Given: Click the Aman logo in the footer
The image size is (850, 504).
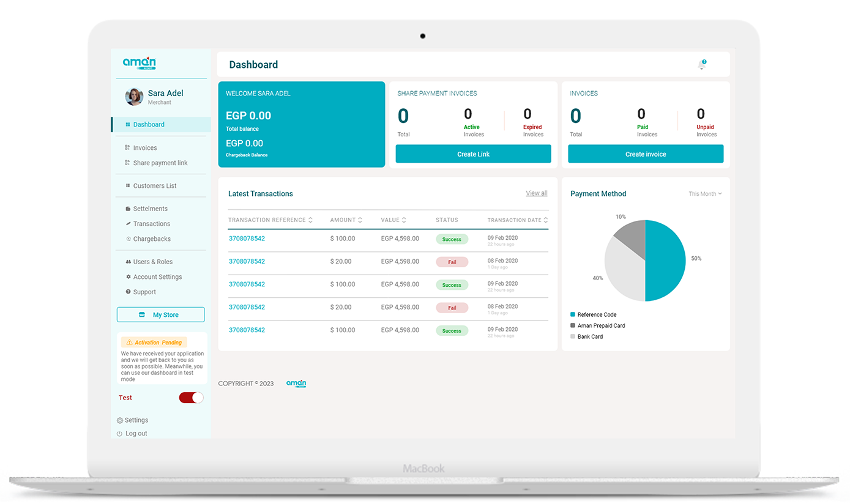Looking at the screenshot, I should (296, 384).
